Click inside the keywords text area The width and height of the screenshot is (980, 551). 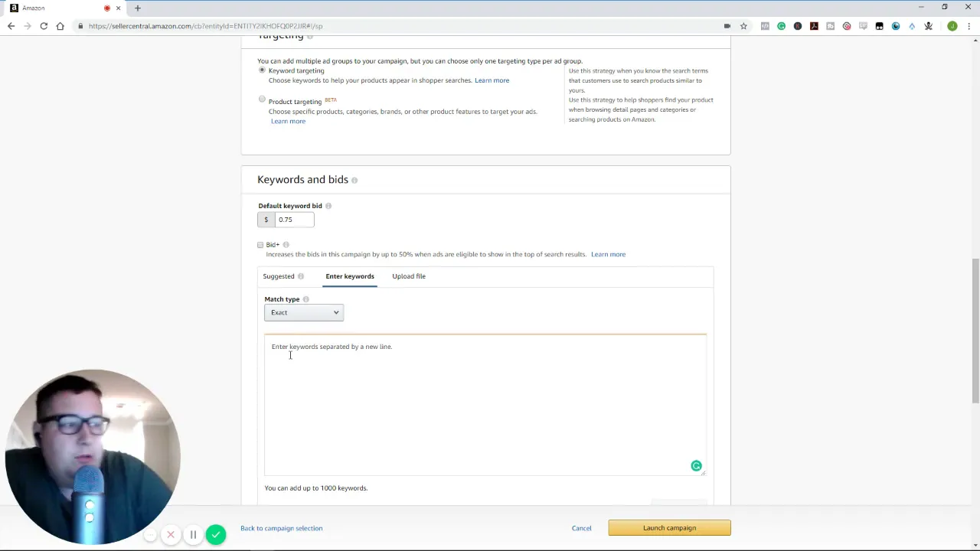click(485, 405)
